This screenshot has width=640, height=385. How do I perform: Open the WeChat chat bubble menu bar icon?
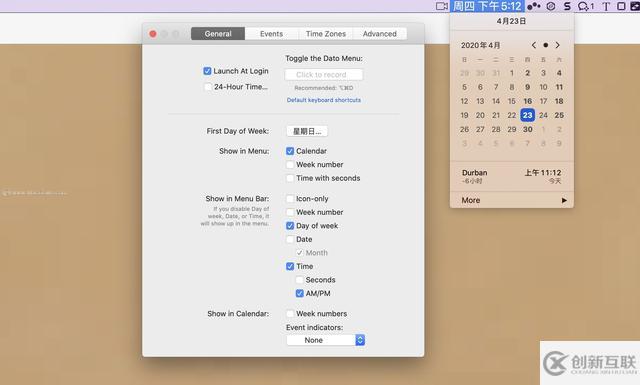(x=586, y=6)
